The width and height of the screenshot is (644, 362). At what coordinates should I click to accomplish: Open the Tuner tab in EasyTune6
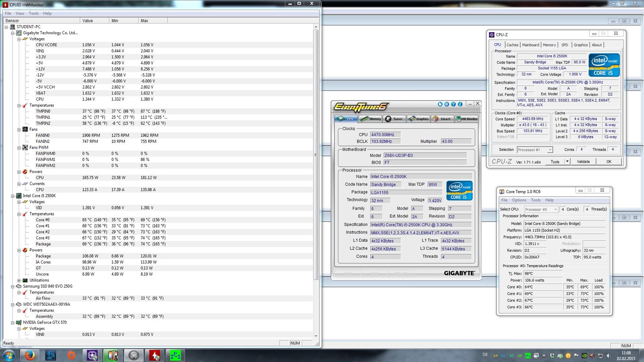pos(395,119)
